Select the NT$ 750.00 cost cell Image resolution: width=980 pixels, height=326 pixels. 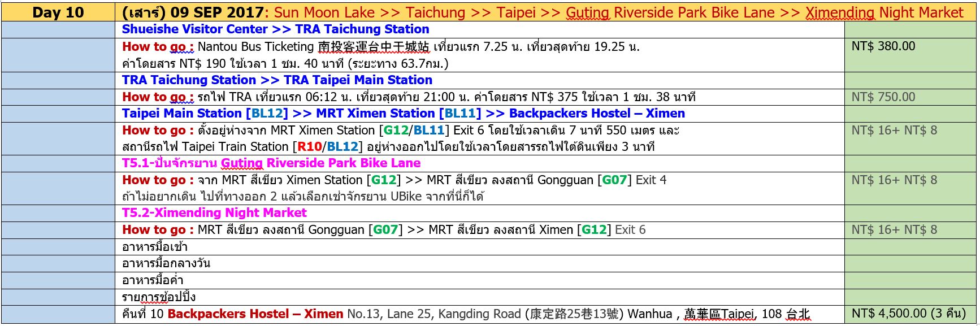pyautogui.click(x=910, y=97)
